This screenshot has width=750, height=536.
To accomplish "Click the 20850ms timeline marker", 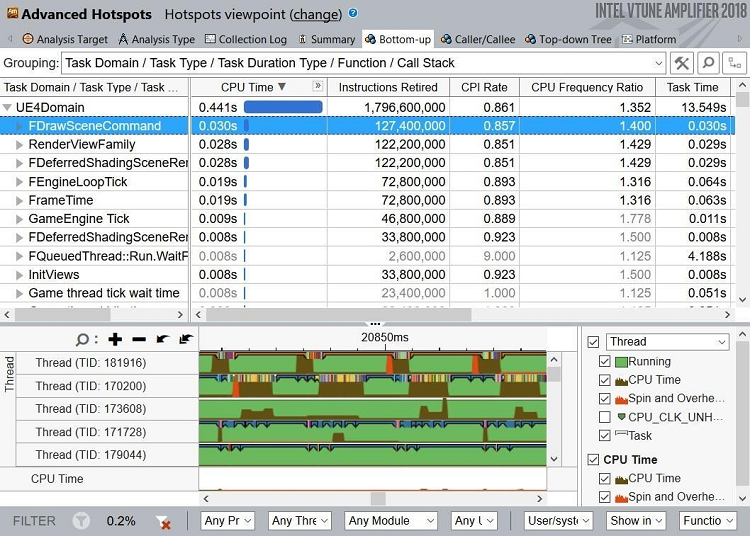I will coord(385,338).
